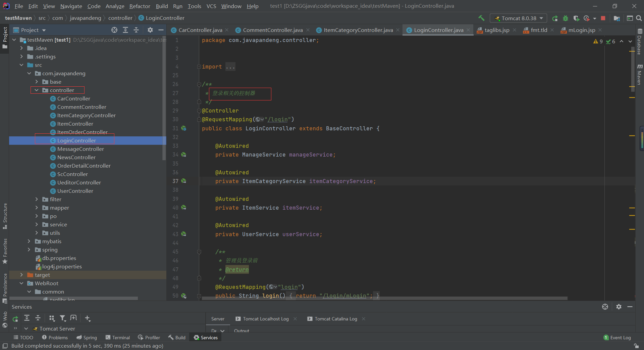Collapse the controller package folder
Viewport: 644px width, 350px height.
[x=37, y=90]
